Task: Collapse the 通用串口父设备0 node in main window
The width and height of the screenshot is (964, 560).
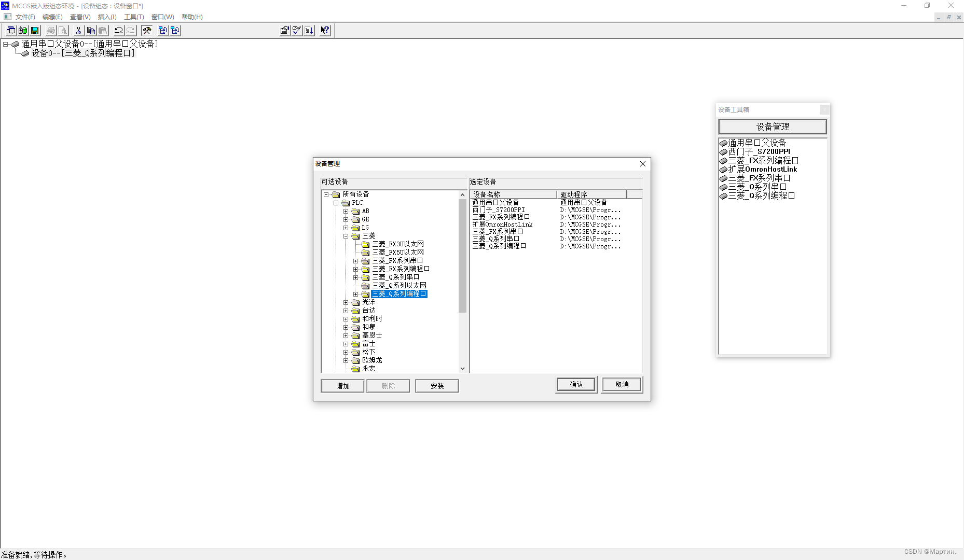Action: pos(5,44)
